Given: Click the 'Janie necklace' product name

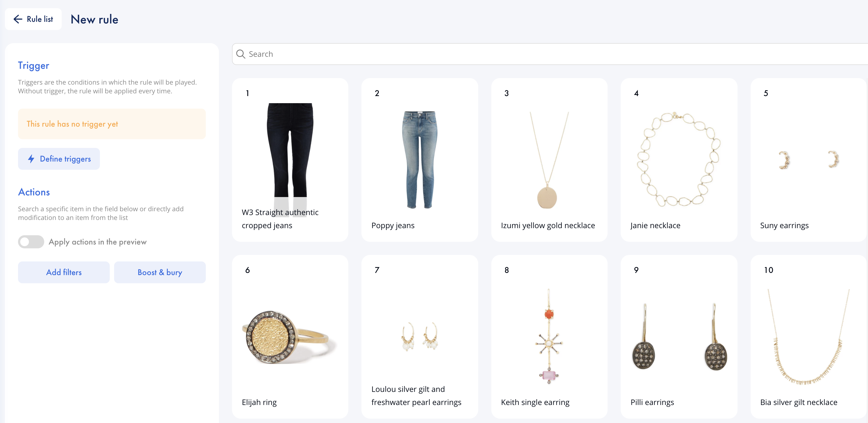Looking at the screenshot, I should click(655, 225).
